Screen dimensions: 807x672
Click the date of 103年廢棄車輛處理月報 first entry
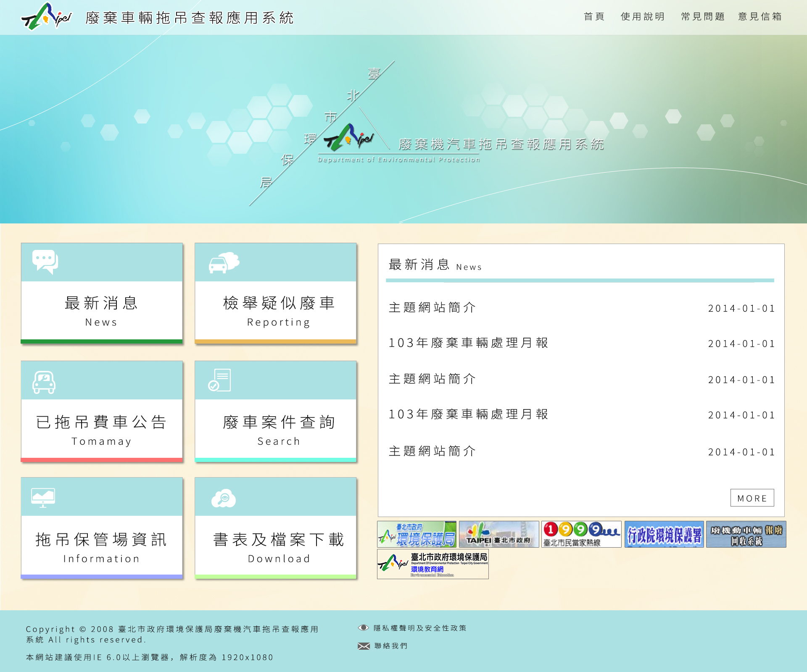click(741, 344)
